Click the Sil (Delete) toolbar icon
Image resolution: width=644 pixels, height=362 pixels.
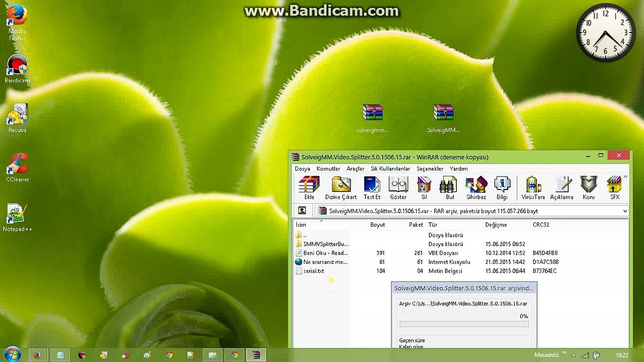tap(424, 188)
